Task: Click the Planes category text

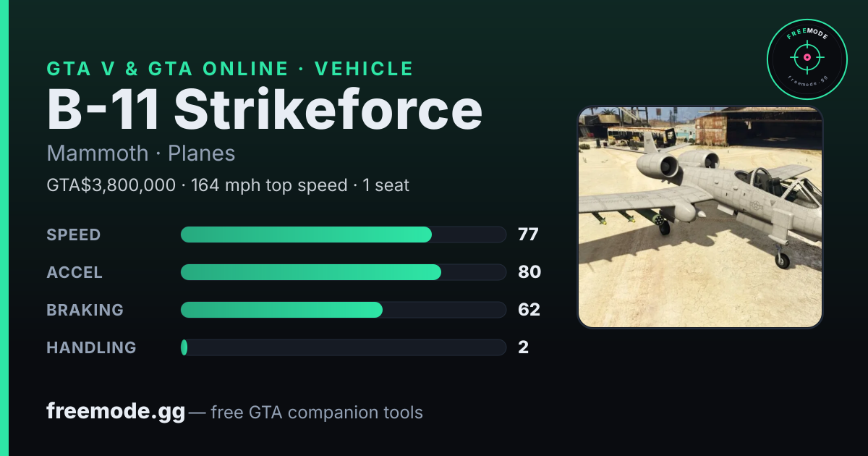Action: [202, 153]
